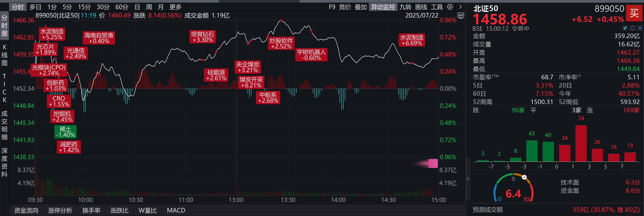Add 北证50 to watchlist with the plus icon
The image size is (644, 216).
(640, 28)
